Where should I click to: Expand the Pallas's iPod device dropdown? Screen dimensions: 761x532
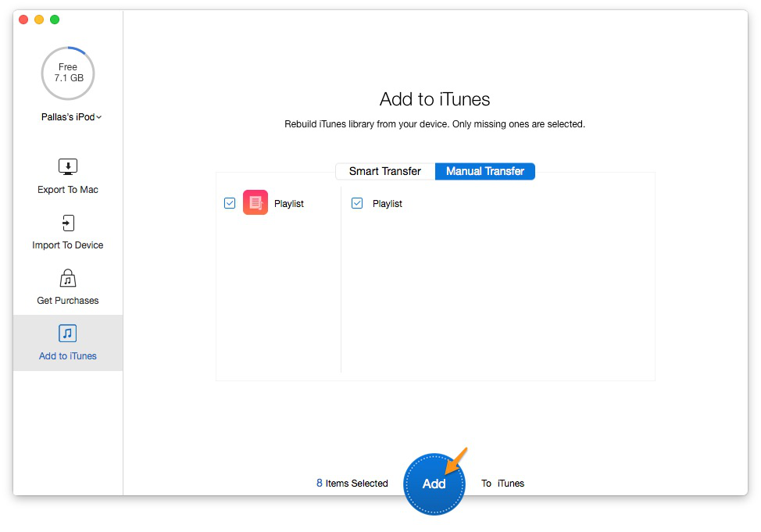71,117
